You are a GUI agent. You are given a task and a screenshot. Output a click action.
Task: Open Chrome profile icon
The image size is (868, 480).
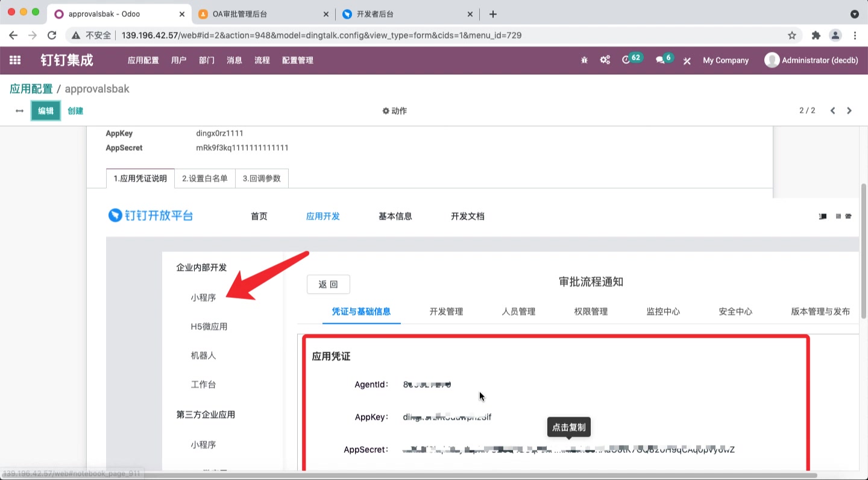(x=835, y=36)
